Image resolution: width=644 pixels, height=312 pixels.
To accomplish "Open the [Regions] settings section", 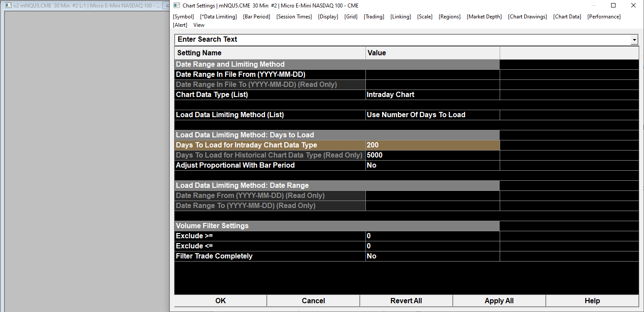I will pyautogui.click(x=450, y=17).
